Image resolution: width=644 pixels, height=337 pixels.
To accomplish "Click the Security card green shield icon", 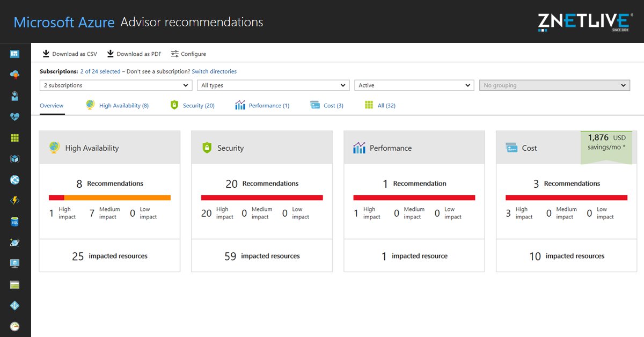I will [207, 148].
